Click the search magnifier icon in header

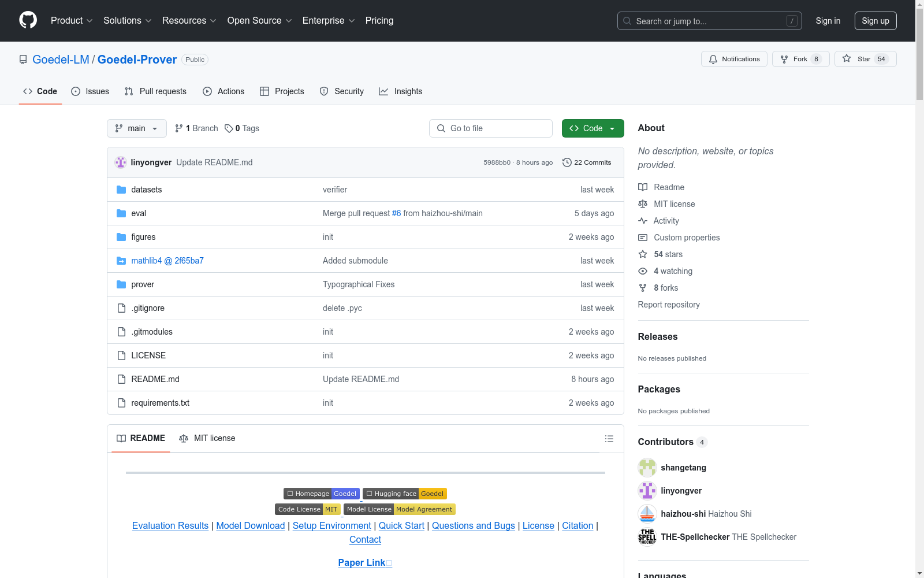click(627, 21)
